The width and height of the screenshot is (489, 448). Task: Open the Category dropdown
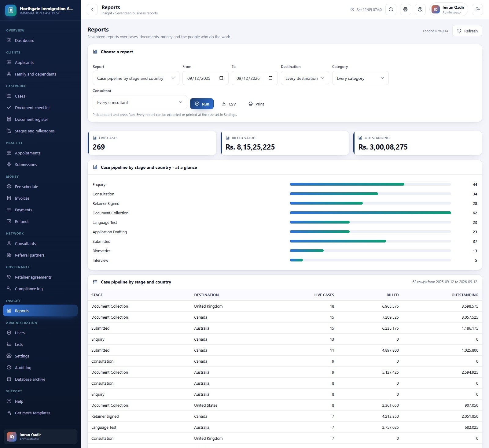[360, 78]
